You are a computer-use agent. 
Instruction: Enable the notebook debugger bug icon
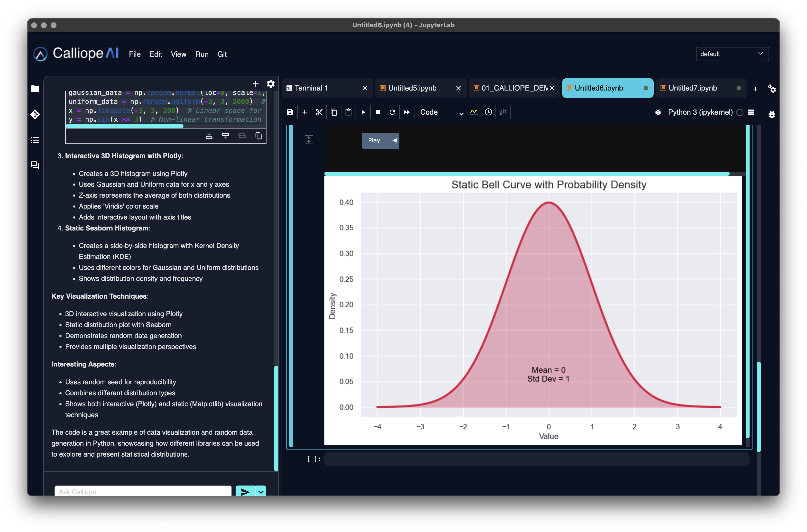coord(658,112)
